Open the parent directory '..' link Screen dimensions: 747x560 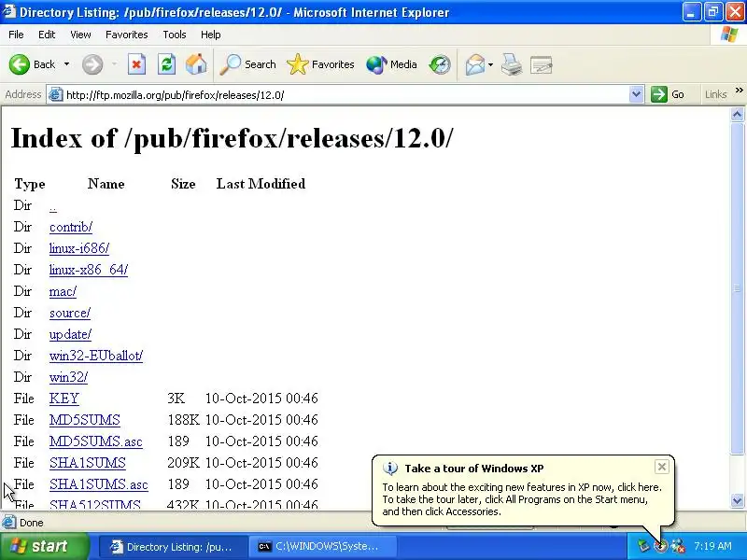(x=53, y=206)
